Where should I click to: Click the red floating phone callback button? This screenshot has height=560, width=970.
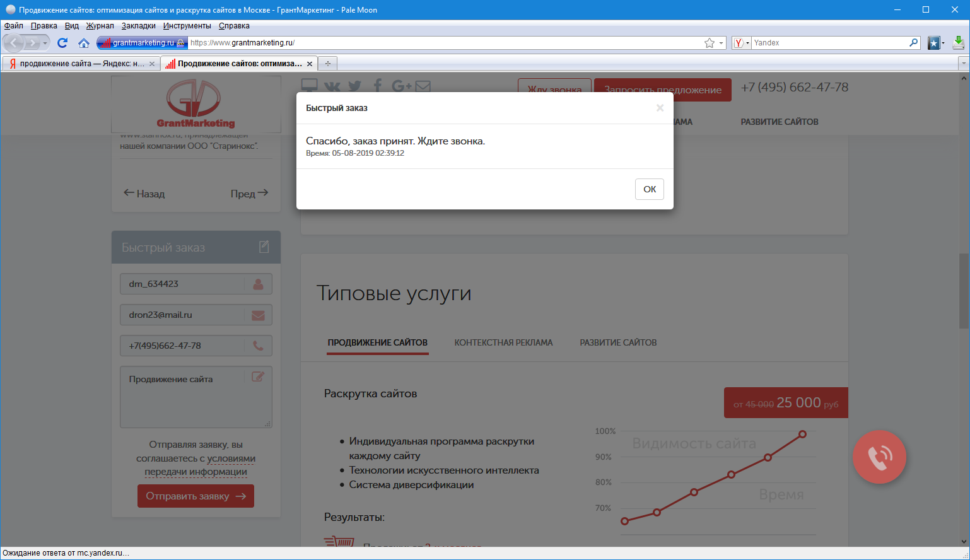(879, 457)
